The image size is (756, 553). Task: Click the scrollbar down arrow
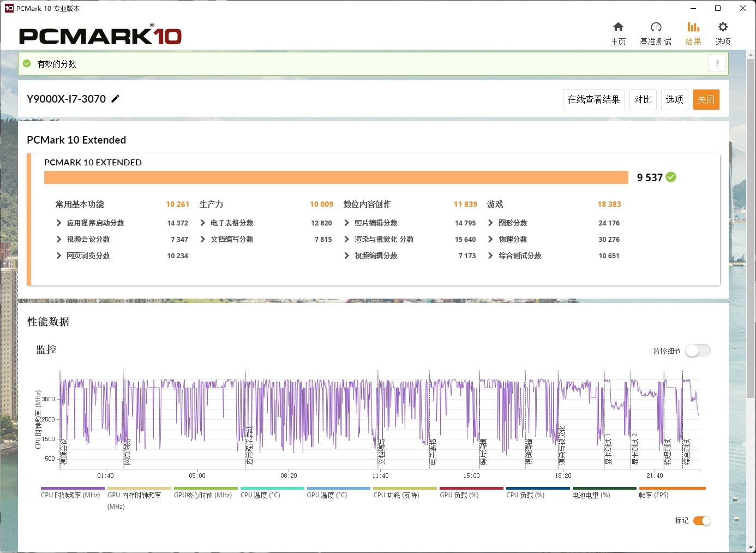751,548
